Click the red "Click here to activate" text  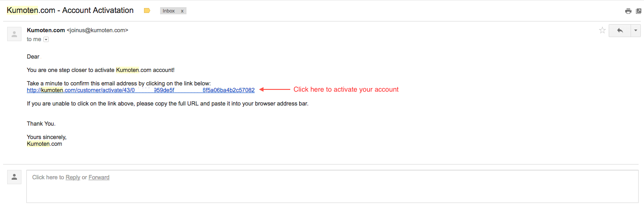click(x=346, y=89)
